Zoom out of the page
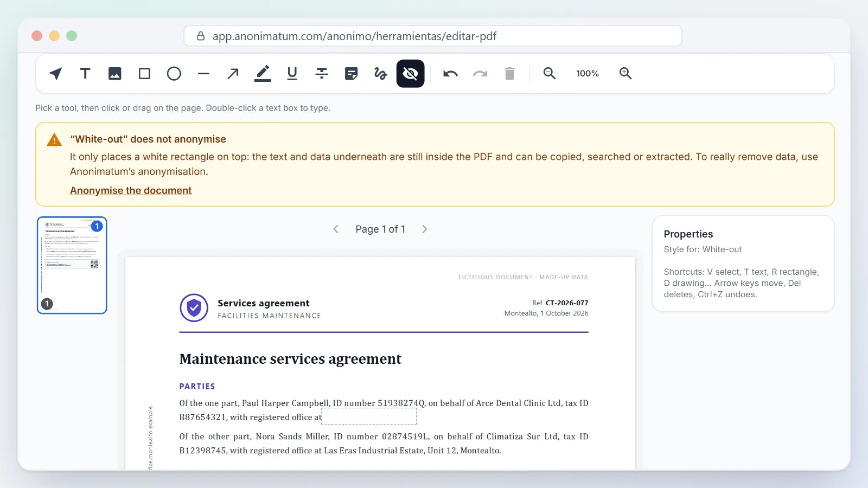Screen dimensions: 868x488 point(550,74)
